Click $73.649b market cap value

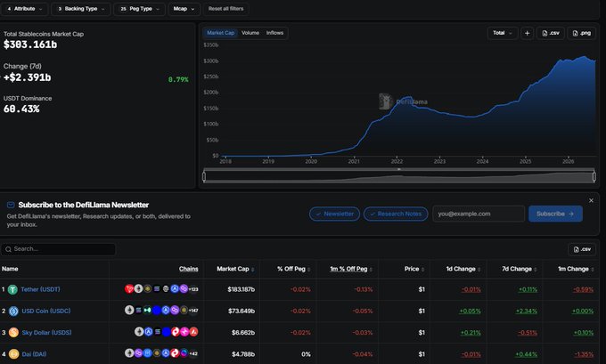[242, 311]
